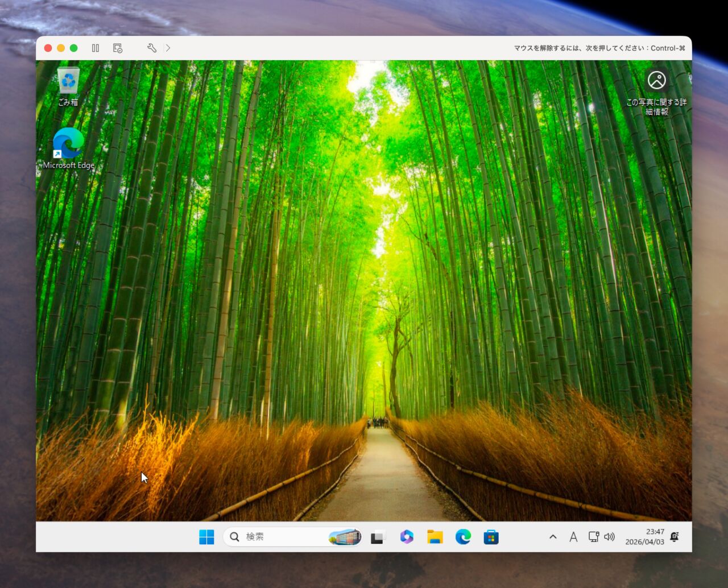
Task: Open File Explorer from the taskbar
Action: point(435,537)
